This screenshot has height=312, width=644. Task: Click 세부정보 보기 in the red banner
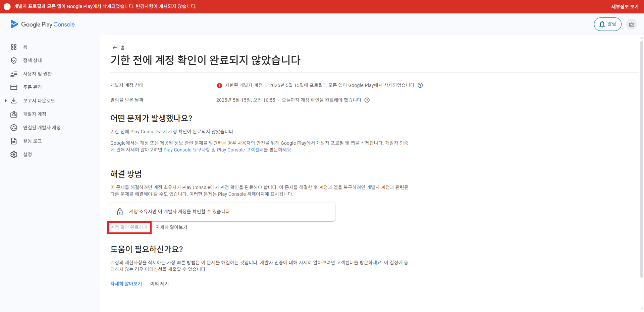625,7
